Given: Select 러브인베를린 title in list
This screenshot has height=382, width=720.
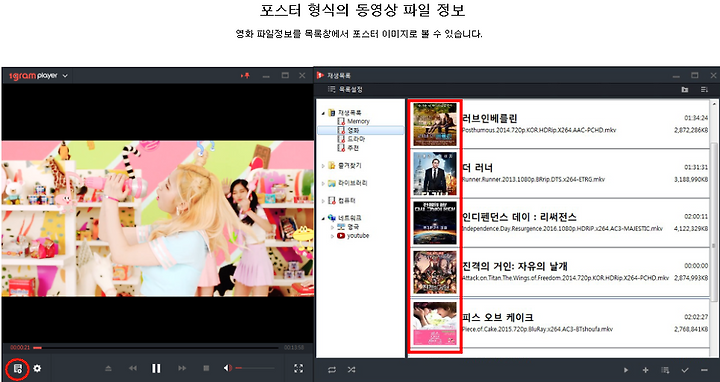Looking at the screenshot, I should (489, 118).
